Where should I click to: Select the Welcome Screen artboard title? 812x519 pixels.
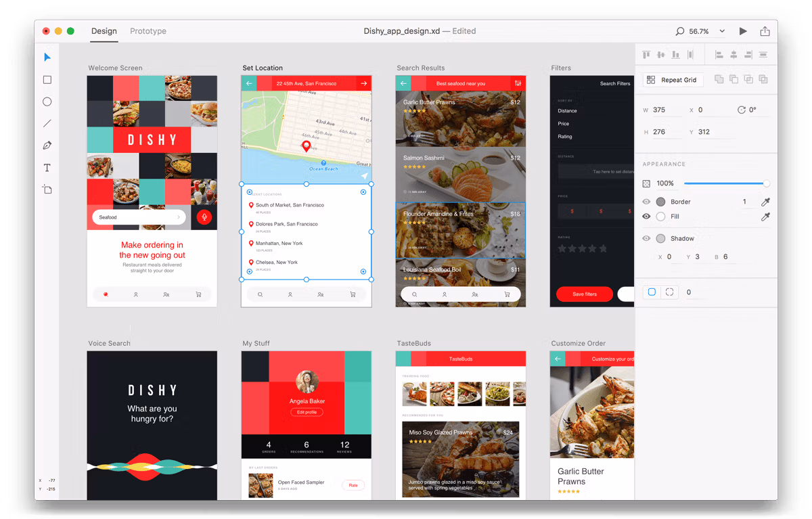pos(115,68)
